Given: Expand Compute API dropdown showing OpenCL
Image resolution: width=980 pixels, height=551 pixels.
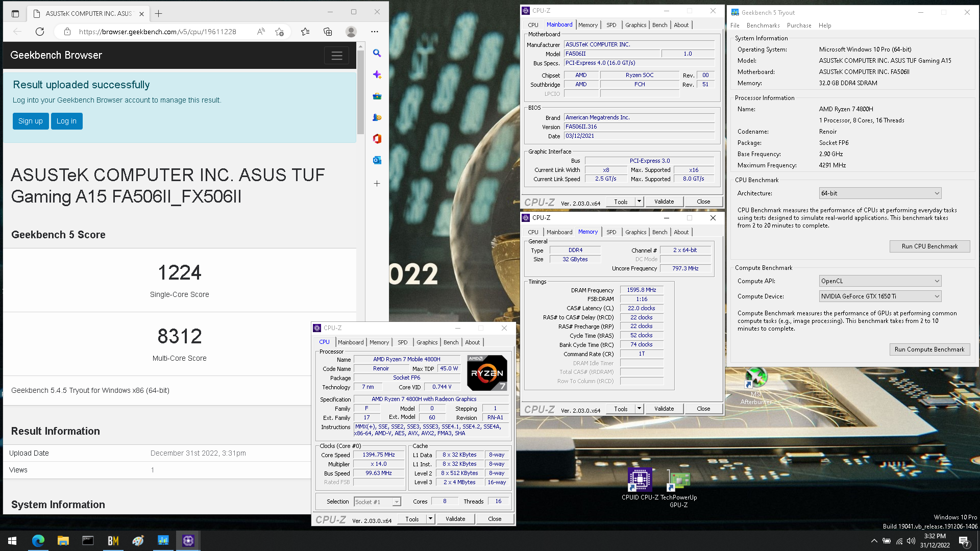Looking at the screenshot, I should pos(880,281).
